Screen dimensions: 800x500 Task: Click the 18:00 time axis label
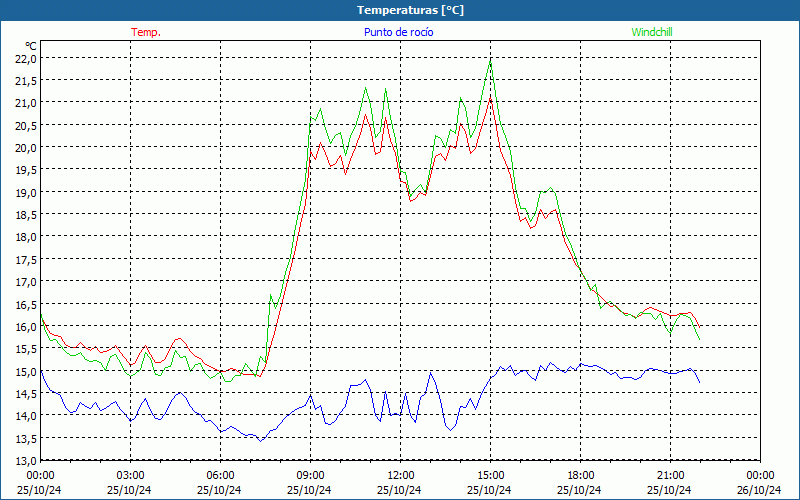pos(581,476)
